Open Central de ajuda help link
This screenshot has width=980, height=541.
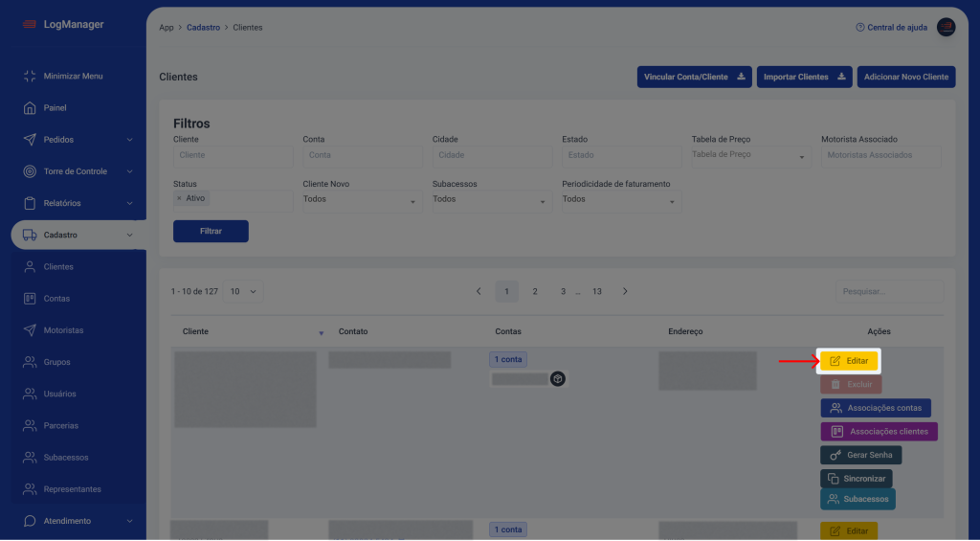point(891,28)
